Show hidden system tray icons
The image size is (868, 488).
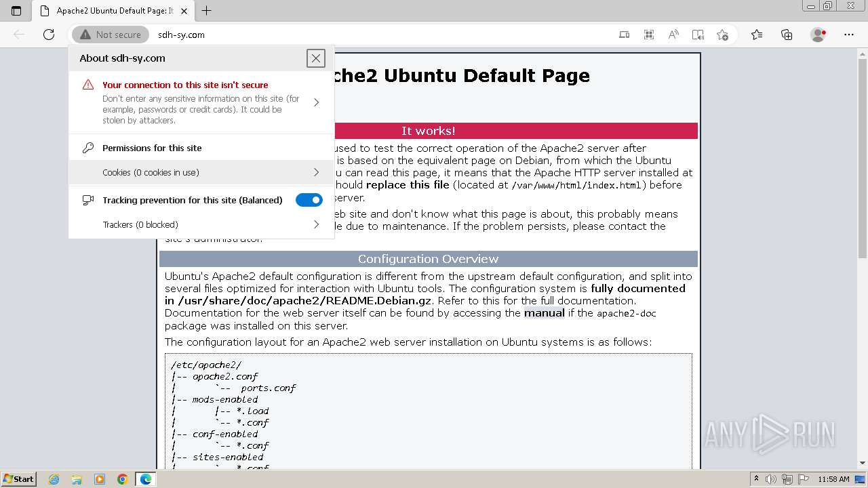pyautogui.click(x=756, y=479)
